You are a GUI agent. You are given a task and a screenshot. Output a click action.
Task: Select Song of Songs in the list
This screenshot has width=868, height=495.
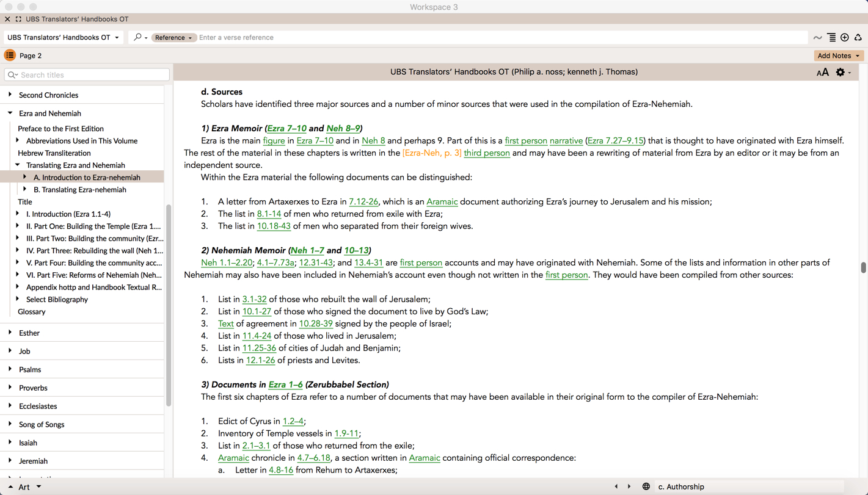[x=42, y=425]
